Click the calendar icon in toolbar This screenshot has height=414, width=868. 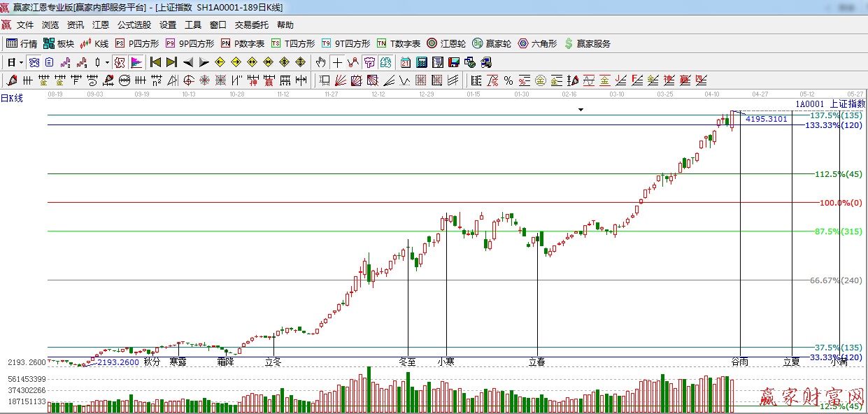point(406,62)
